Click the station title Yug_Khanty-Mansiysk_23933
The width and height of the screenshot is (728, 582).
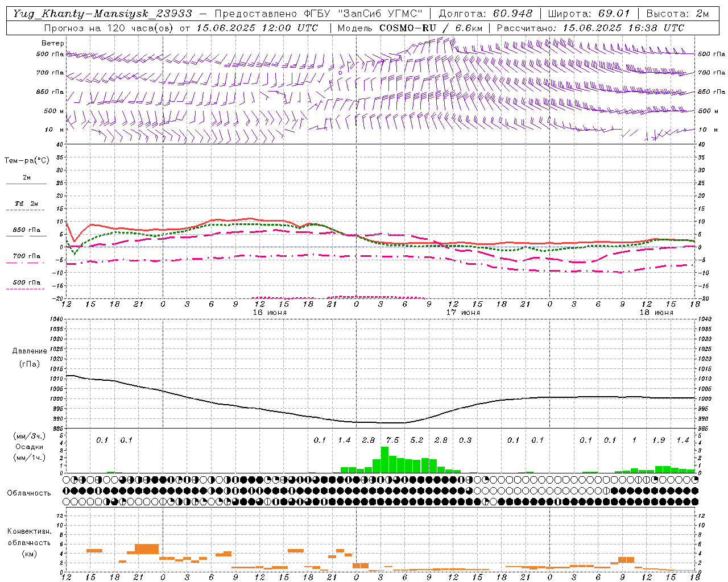pos(103,14)
